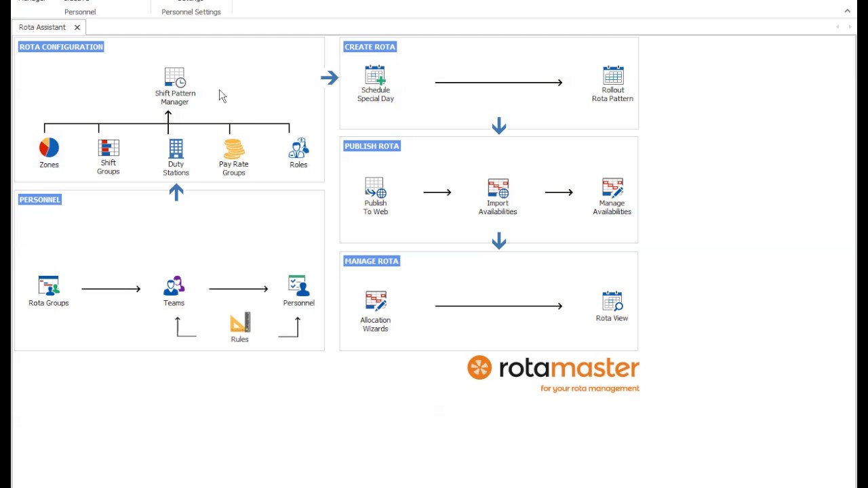
Task: Click the CREATE ROTA heading
Action: pyautogui.click(x=370, y=47)
